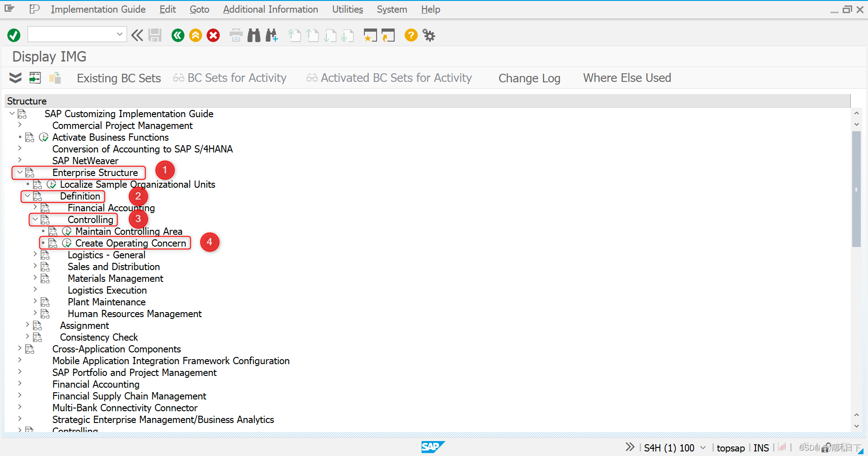Screen dimensions: 868x456
Task: Click the execute clock icon for Maintain Controlling Area
Action: 67,231
